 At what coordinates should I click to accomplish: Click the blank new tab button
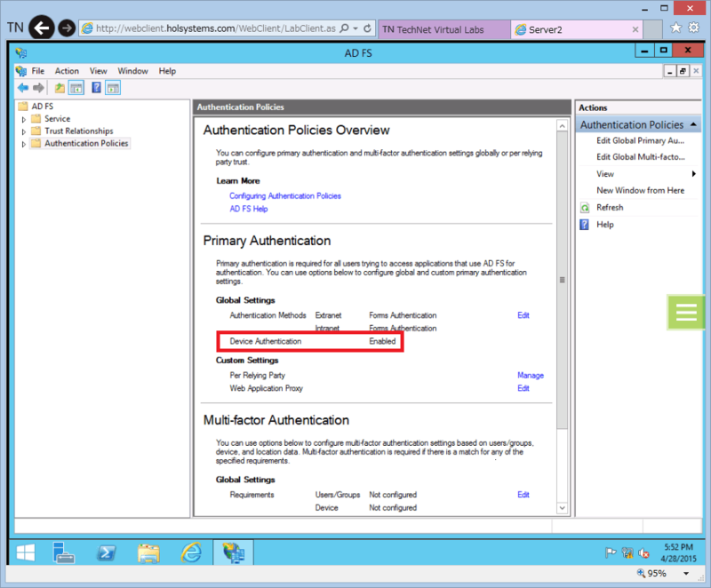click(653, 29)
